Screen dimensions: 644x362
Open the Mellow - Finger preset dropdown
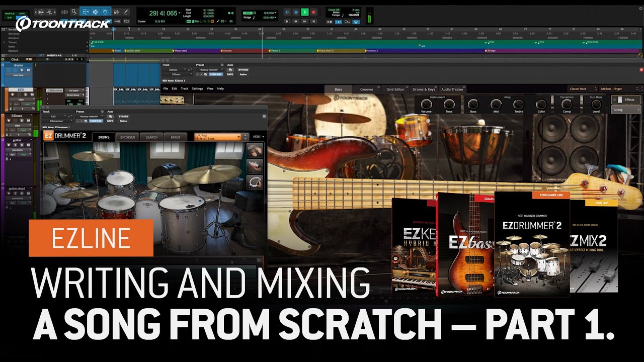tap(619, 88)
